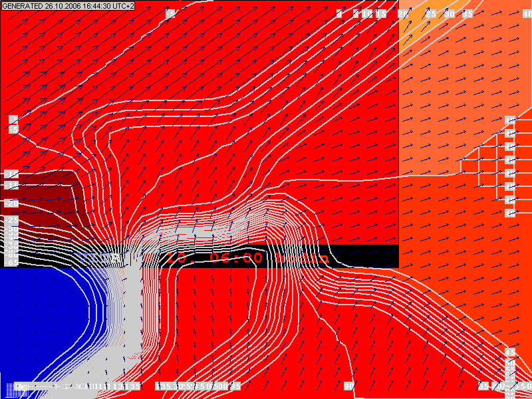The height and width of the screenshot is (399, 532).
Task: Click the GENERATED 26.10.2006 timestamp label
Action: (x=68, y=5)
